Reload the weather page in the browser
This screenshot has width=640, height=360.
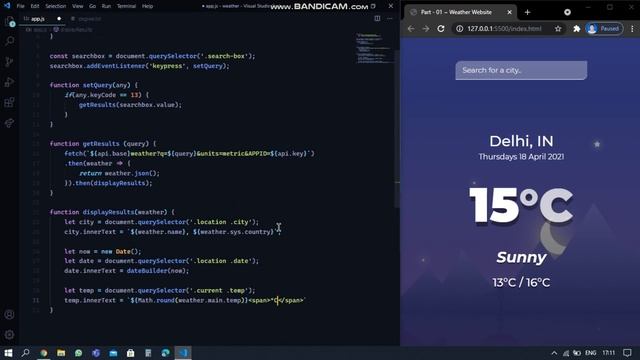441,29
